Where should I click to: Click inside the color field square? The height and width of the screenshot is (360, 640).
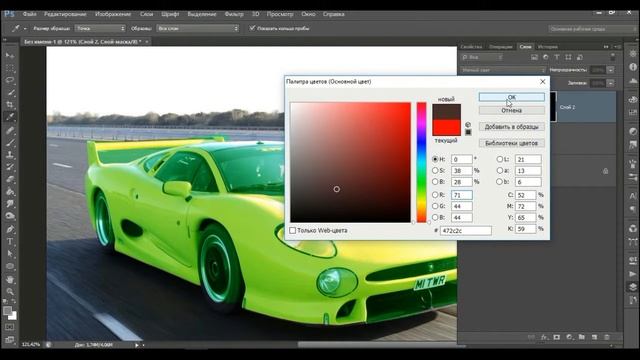(x=351, y=162)
